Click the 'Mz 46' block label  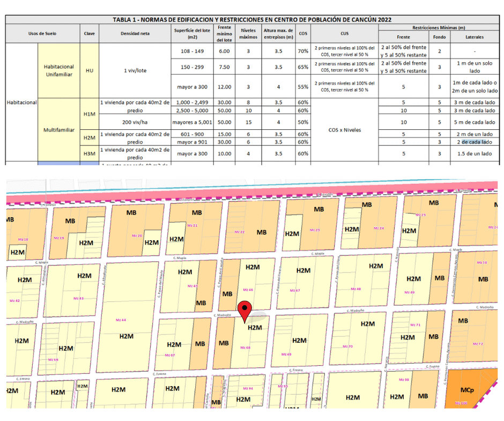coord(248,290)
